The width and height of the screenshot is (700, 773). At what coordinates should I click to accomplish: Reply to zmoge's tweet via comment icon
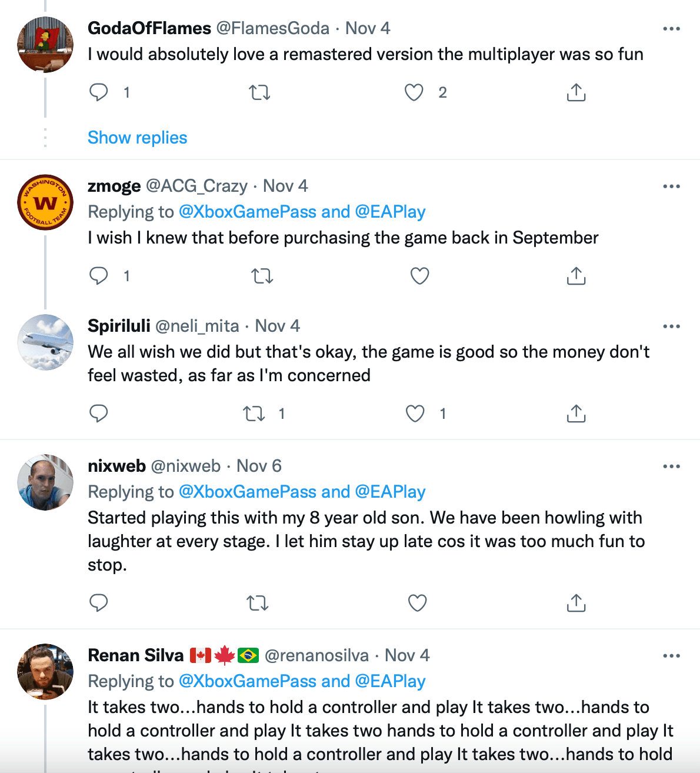pyautogui.click(x=99, y=275)
